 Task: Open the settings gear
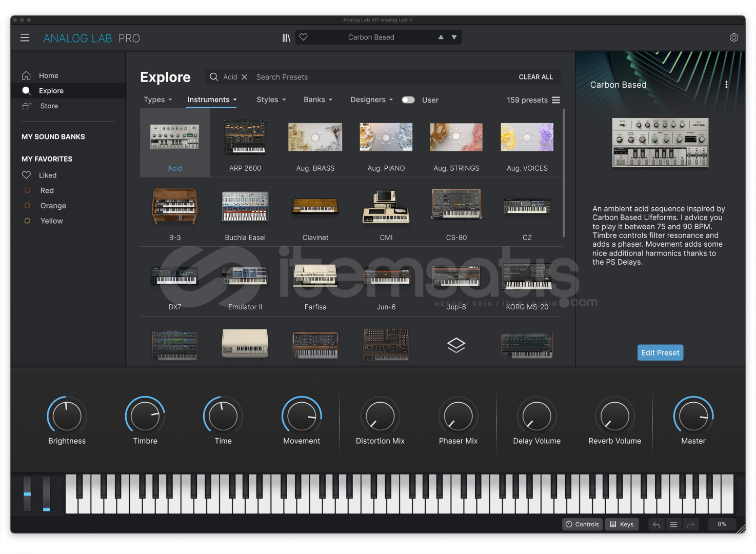(734, 37)
